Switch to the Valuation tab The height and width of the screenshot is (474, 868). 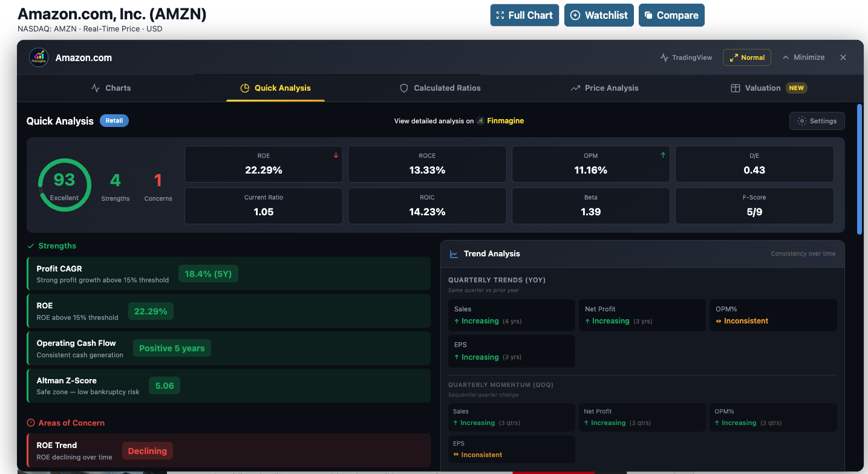[762, 88]
